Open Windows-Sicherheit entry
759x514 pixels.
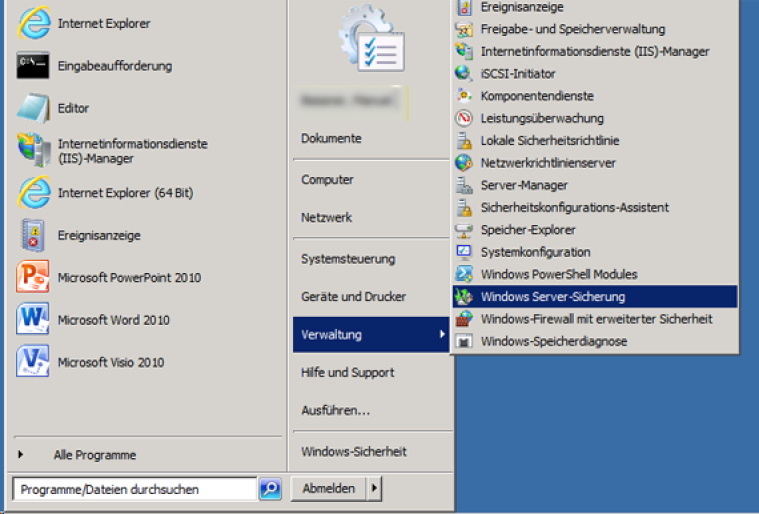coord(354,452)
